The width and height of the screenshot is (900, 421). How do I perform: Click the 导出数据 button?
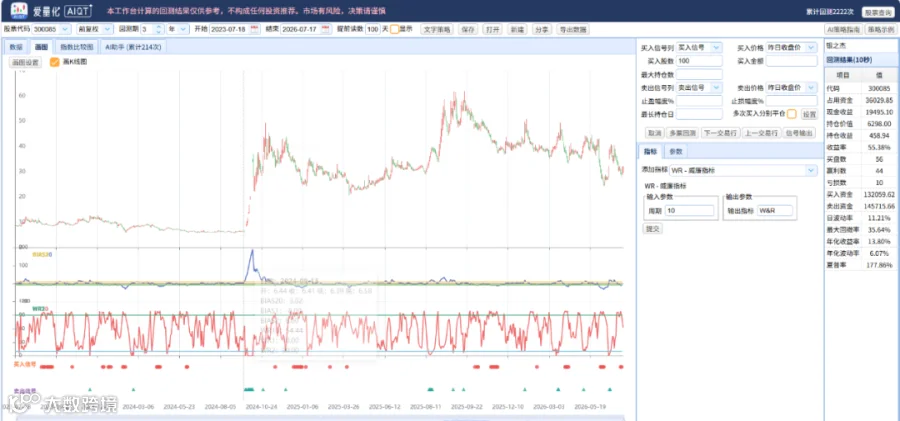(573, 29)
